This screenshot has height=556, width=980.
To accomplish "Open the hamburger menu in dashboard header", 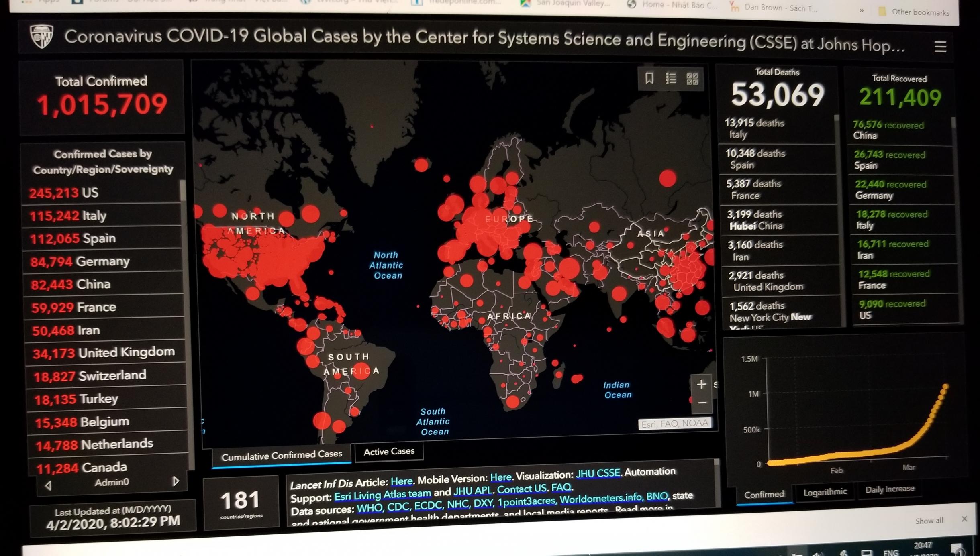I will [940, 47].
